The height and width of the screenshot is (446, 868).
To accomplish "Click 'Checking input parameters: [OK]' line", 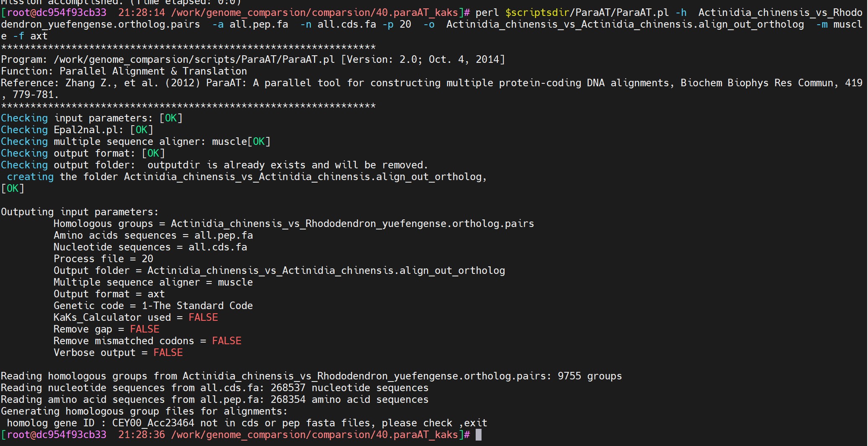I will 92,118.
